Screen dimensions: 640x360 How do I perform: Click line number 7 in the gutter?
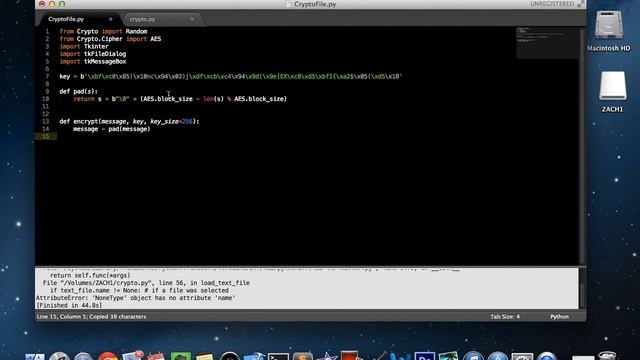tap(47, 76)
